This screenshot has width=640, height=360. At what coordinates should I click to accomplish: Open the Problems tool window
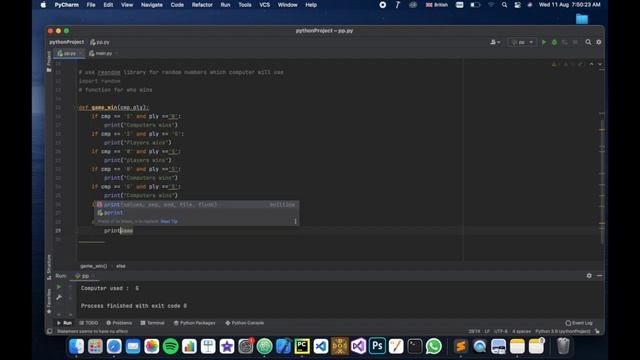(x=119, y=323)
